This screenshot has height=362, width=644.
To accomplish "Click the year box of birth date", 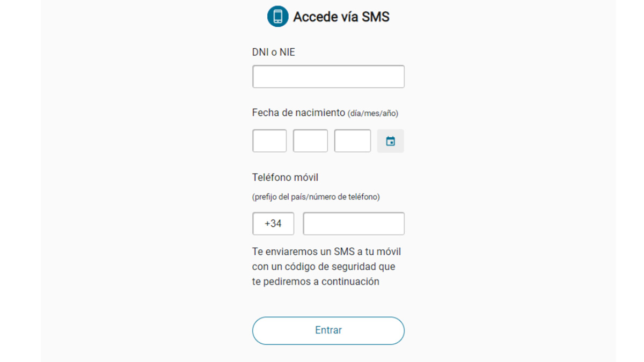I will click(352, 141).
